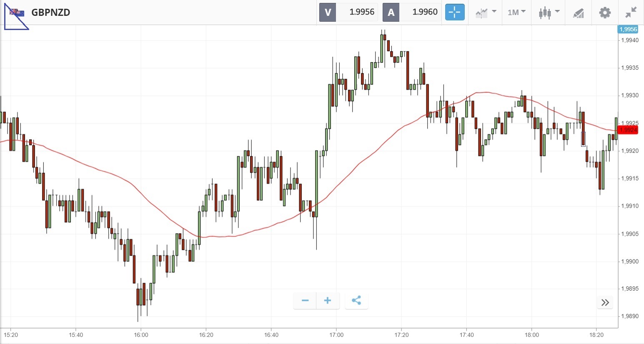Click the 17:00 time axis label
The image size is (644, 344).
pyautogui.click(x=336, y=335)
